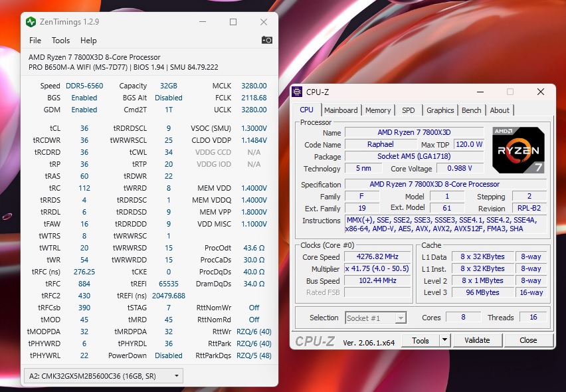Image resolution: width=566 pixels, height=392 pixels.
Task: Open the Help menu in ZenTimings
Action: click(x=88, y=41)
